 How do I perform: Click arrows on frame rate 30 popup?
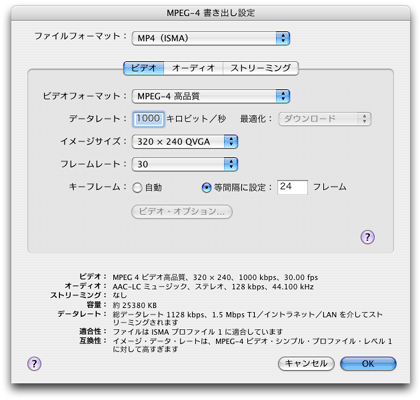231,164
